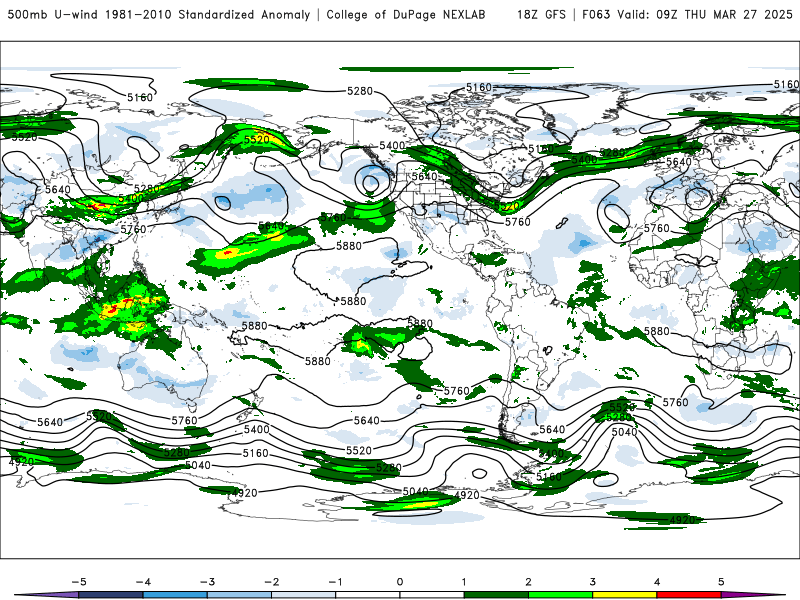Viewport: 800px width, 600px height.
Task: Click the yellow 3 to 4 colorbar segment
Action: pyautogui.click(x=624, y=595)
